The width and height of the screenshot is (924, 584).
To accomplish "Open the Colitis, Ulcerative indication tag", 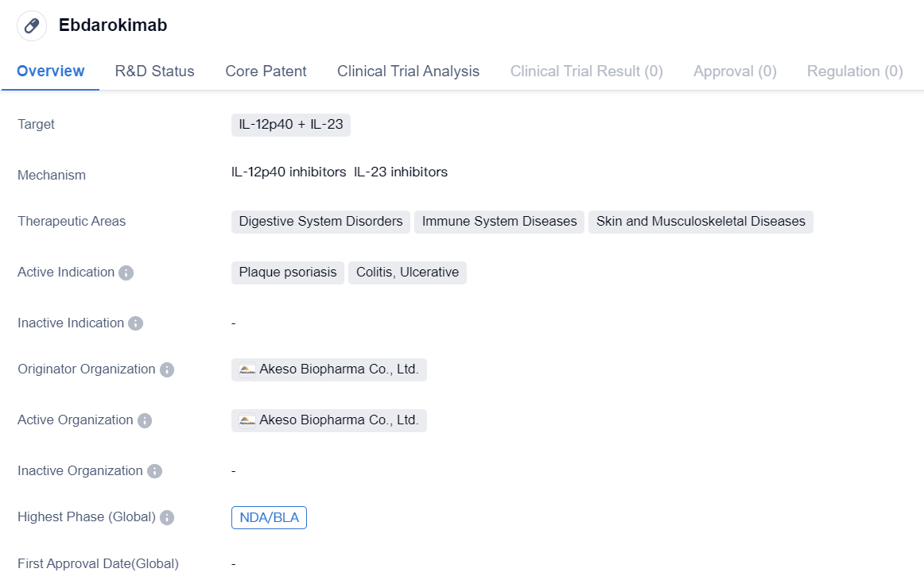I will tap(407, 273).
